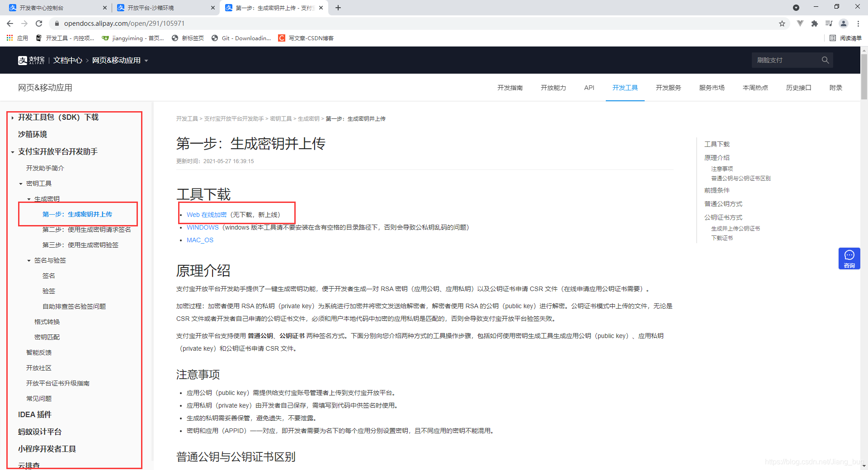Click 文档中心 in the header
Image resolution: width=868 pixels, height=470 pixels.
click(x=68, y=60)
